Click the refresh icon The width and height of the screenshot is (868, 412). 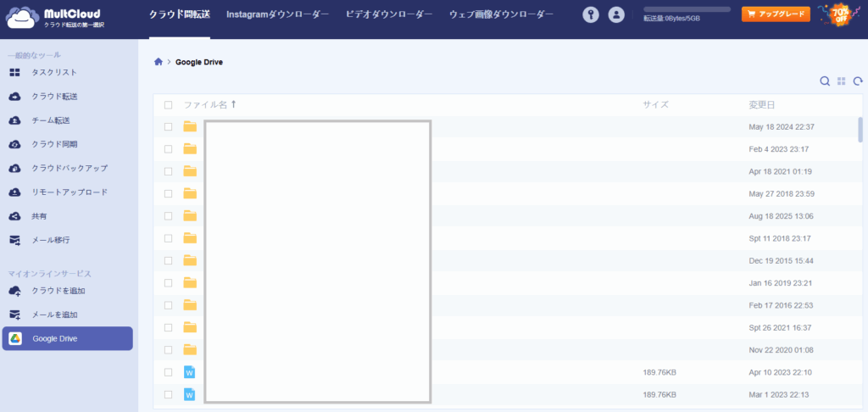click(x=858, y=81)
